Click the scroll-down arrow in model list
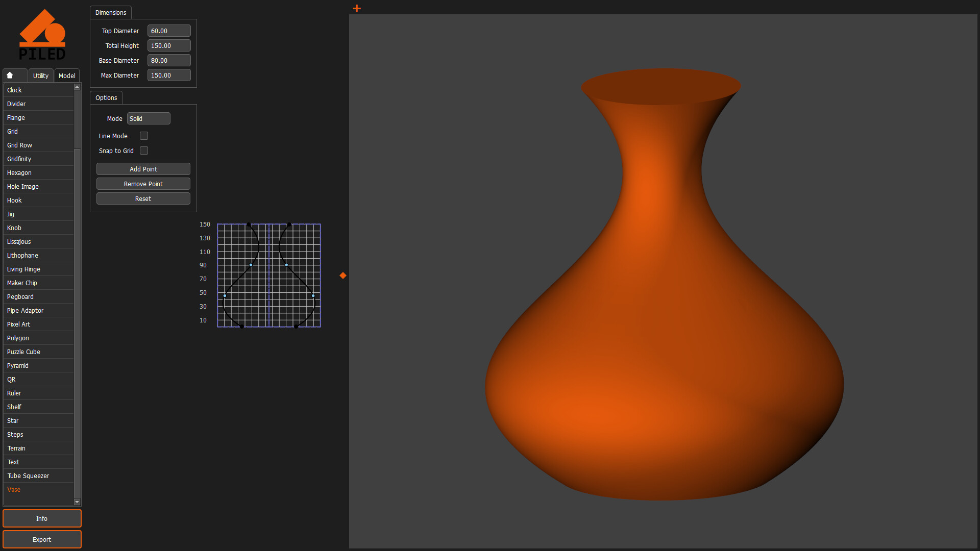 tap(77, 502)
